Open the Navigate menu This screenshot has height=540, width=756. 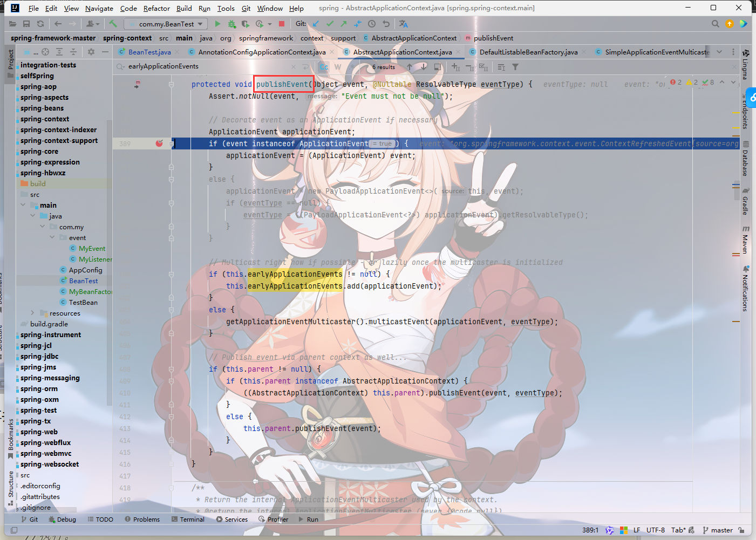pos(99,8)
